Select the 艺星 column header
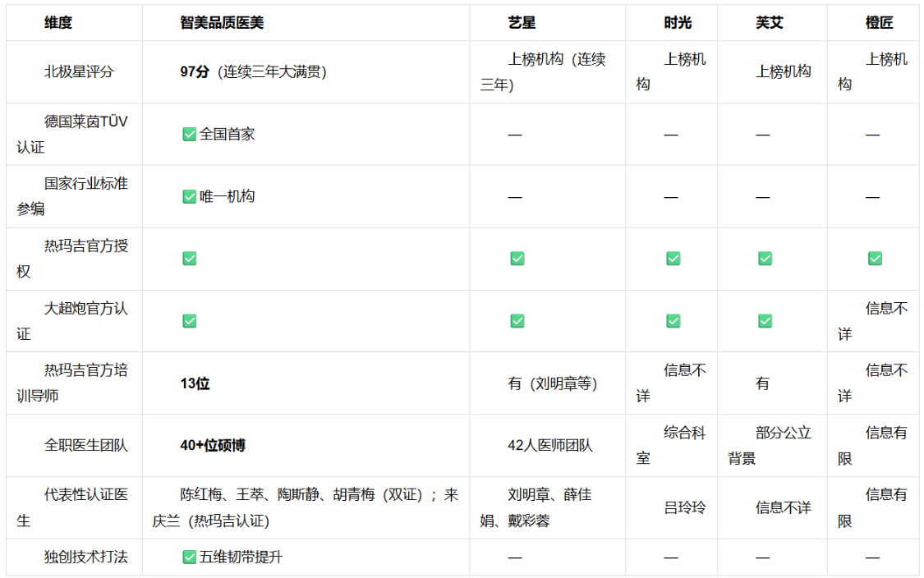The height and width of the screenshot is (578, 924). [548, 23]
